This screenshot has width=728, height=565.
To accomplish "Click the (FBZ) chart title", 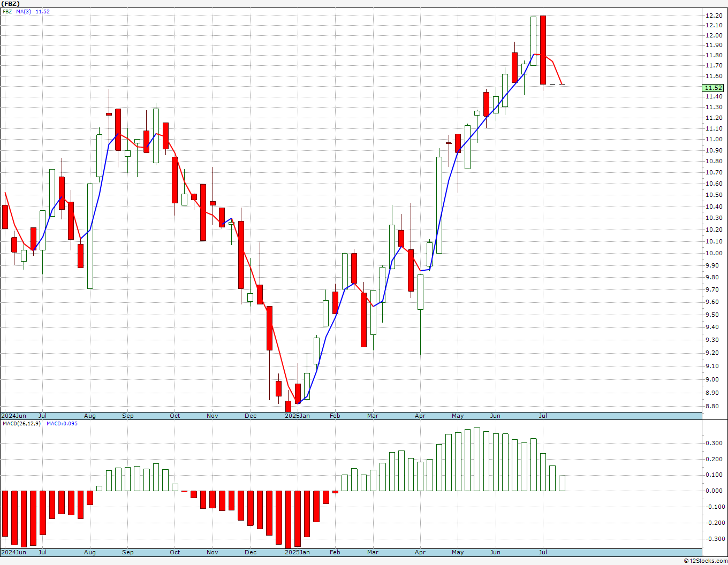I will pyautogui.click(x=11, y=4).
